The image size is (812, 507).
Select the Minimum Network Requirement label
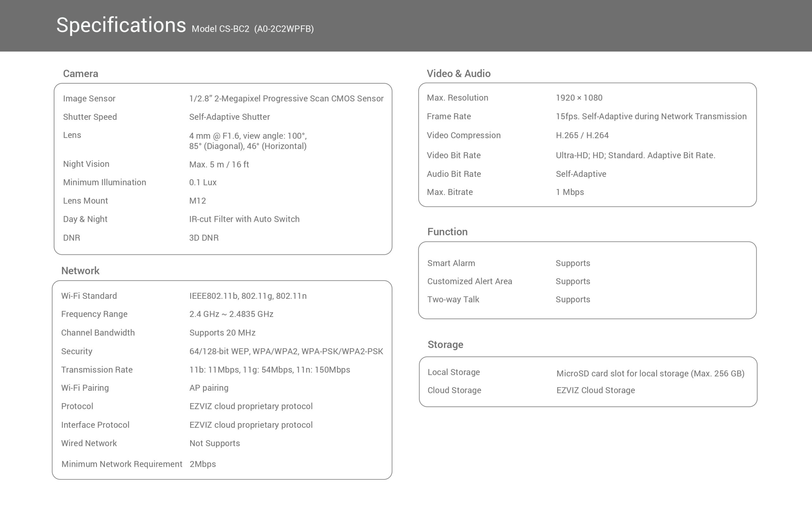122,464
